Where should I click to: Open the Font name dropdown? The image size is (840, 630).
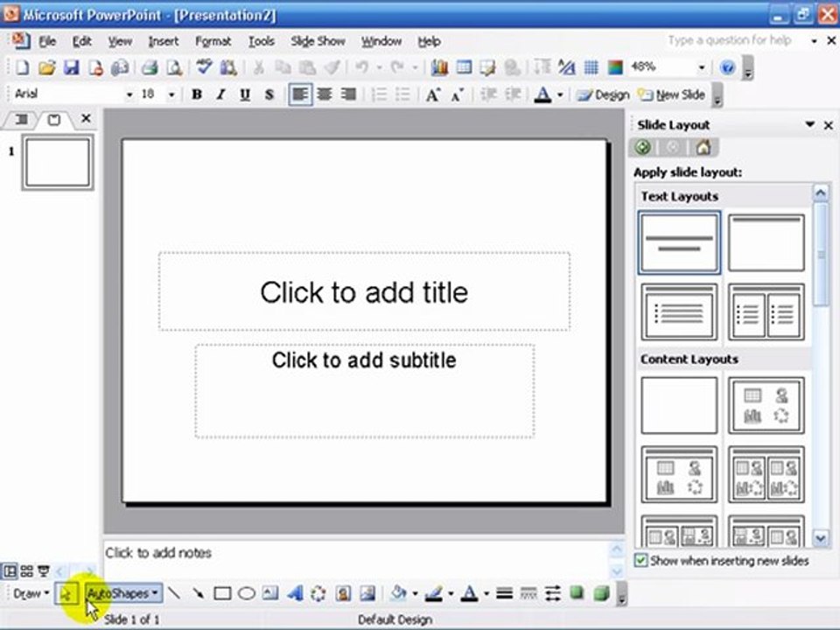(129, 94)
